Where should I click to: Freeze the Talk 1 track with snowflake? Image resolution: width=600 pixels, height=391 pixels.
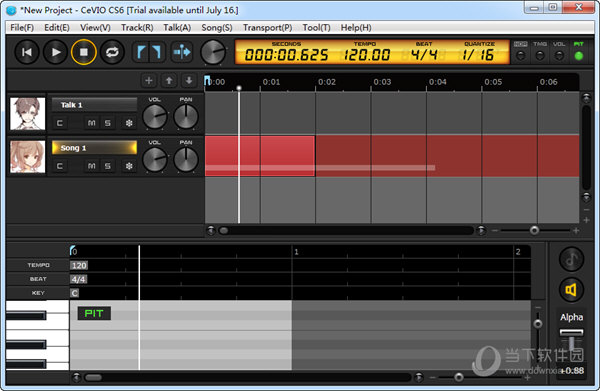[x=129, y=123]
